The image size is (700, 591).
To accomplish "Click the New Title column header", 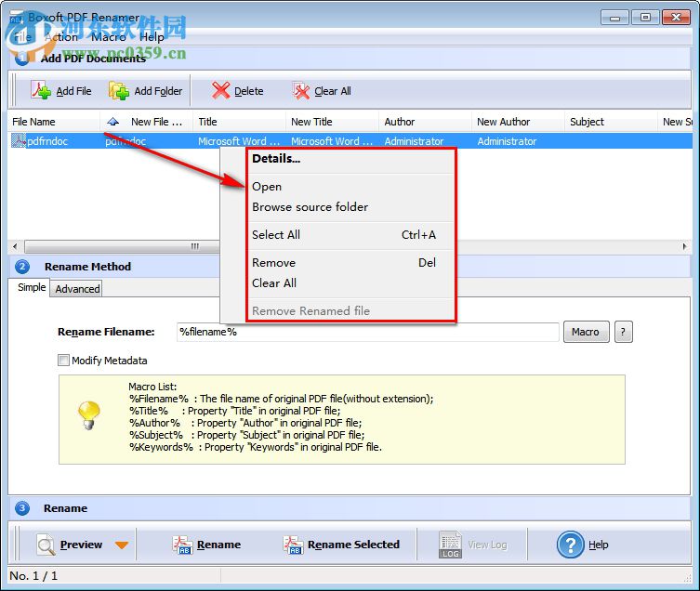I will [x=333, y=122].
